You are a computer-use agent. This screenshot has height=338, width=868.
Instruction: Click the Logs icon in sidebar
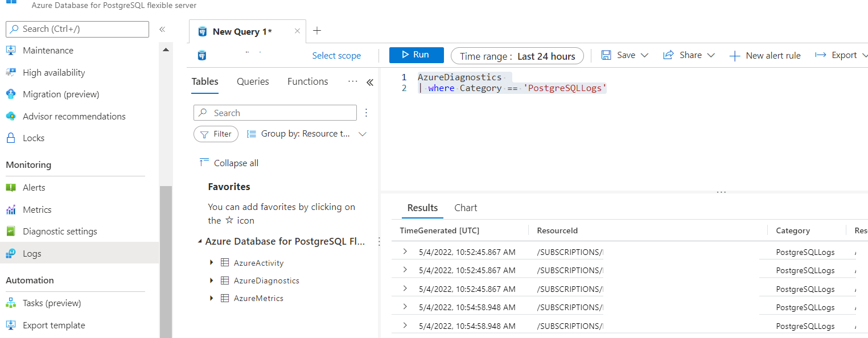(11, 253)
